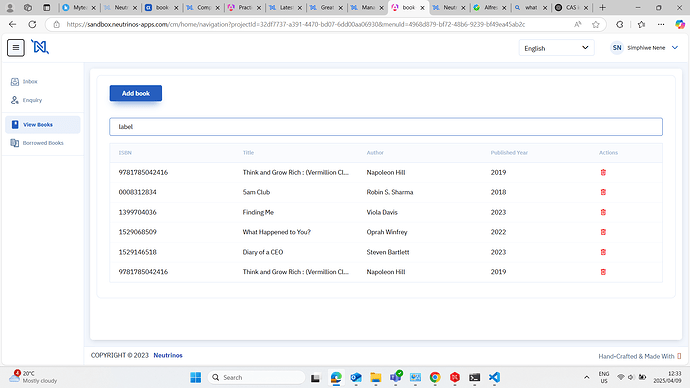Click author Robin S. Sharma
The height and width of the screenshot is (388, 690).
click(390, 192)
